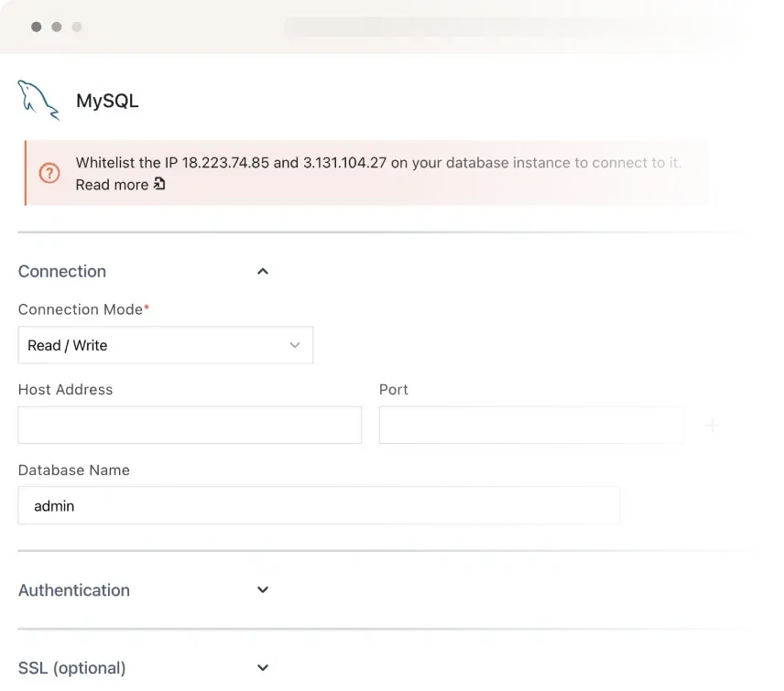Image resolution: width=784 pixels, height=691 pixels.
Task: Click the third light window control dot
Action: pos(77,27)
